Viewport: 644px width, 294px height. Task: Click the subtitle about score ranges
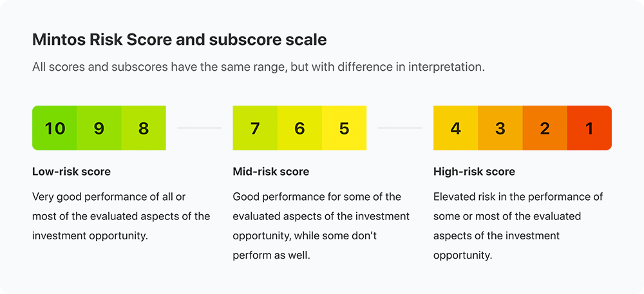pyautogui.click(x=259, y=67)
